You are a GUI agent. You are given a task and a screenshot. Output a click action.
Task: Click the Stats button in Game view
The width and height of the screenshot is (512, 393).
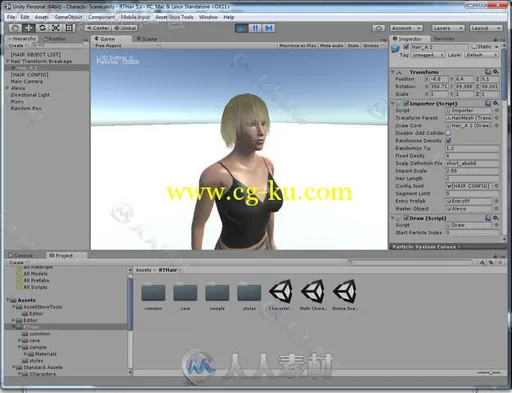pyautogui.click(x=353, y=45)
